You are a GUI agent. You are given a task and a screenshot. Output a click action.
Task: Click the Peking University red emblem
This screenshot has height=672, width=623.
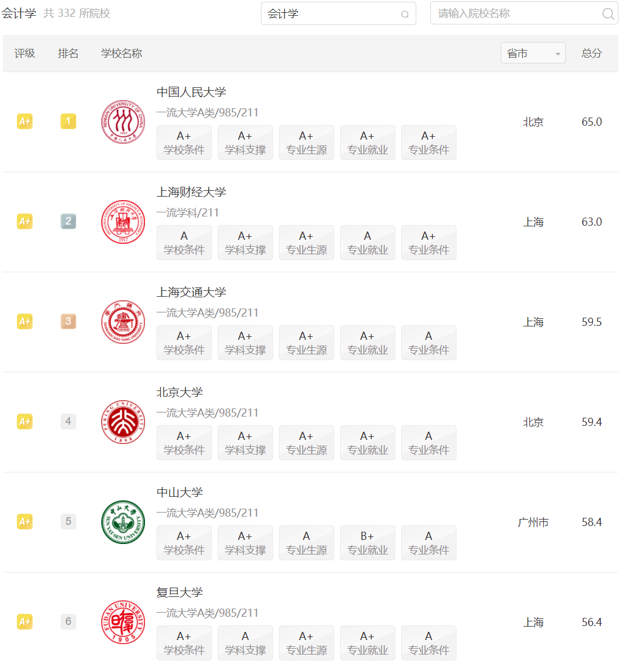123,422
